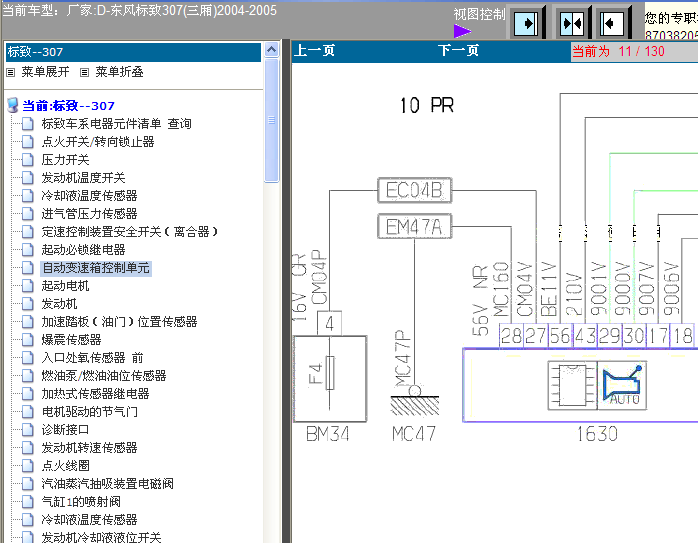This screenshot has height=543, width=698.
Task: Click page icon next to 爆震传感器
Action: click(x=28, y=340)
